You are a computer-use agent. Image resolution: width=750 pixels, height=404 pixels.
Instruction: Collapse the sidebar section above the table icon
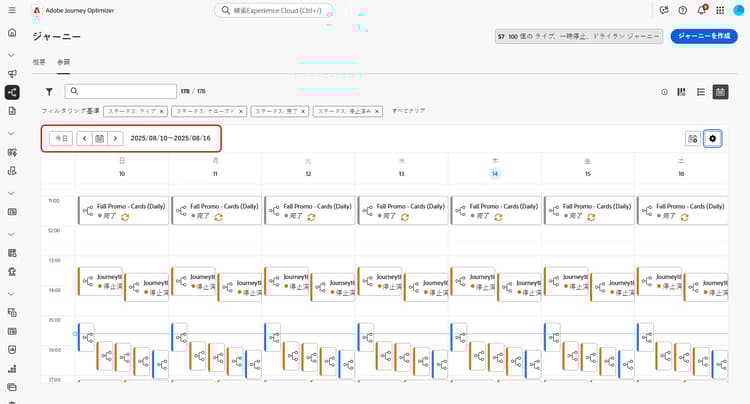(x=11, y=194)
